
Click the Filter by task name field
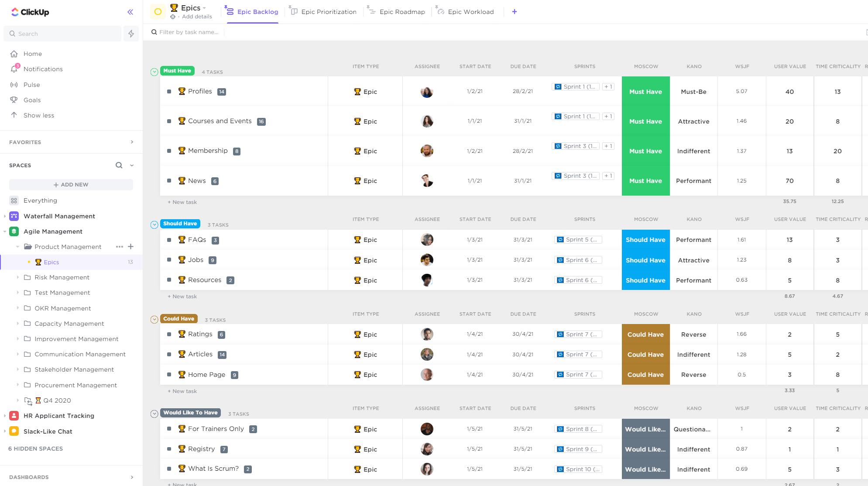189,32
